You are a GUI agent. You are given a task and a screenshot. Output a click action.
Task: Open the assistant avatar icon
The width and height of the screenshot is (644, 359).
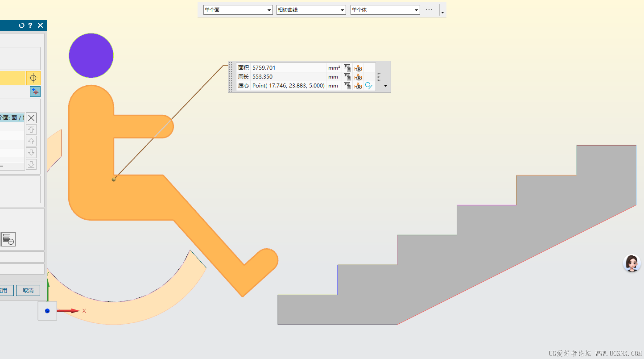(x=632, y=263)
